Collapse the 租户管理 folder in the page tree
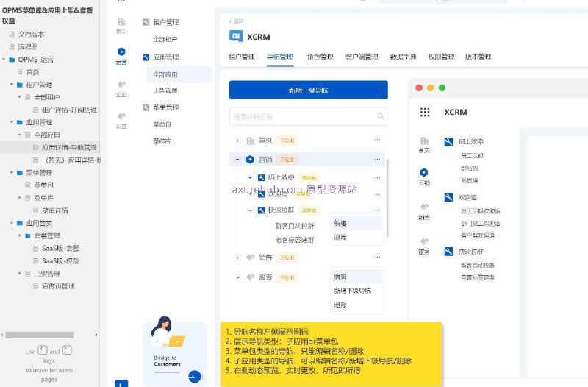 [12, 85]
